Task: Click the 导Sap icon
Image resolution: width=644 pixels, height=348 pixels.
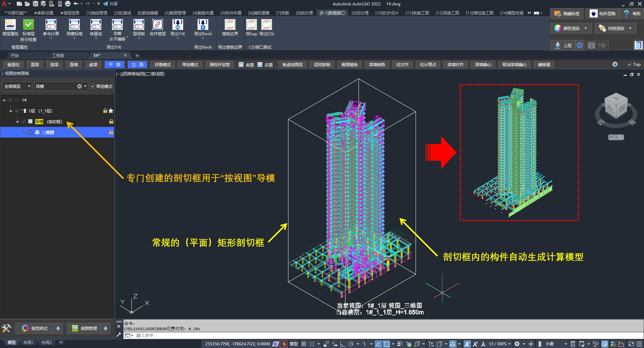Action: click(251, 25)
